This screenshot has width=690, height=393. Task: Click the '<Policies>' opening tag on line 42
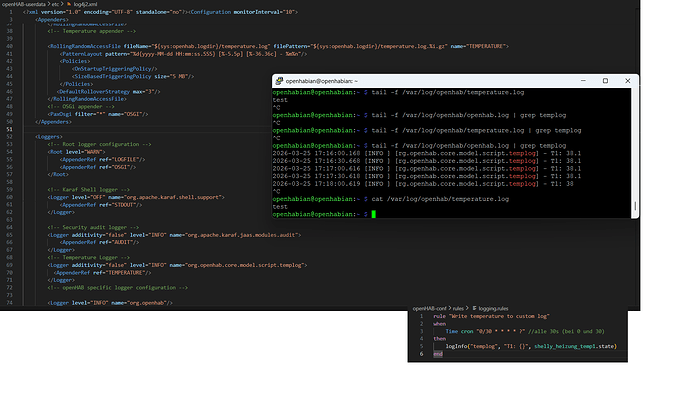click(x=75, y=61)
